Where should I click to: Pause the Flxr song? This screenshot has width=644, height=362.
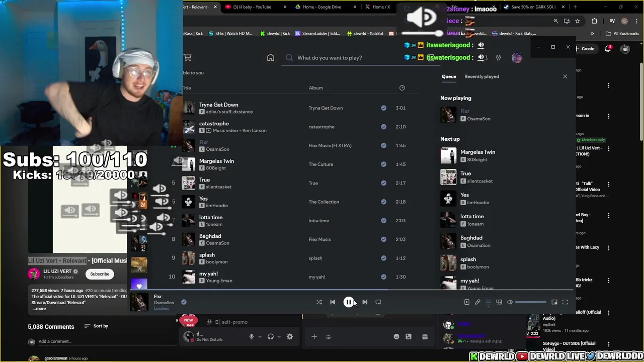click(x=348, y=302)
